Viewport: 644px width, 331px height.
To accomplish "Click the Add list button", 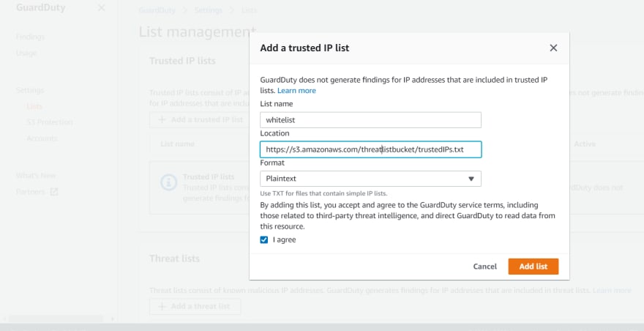I will (533, 267).
